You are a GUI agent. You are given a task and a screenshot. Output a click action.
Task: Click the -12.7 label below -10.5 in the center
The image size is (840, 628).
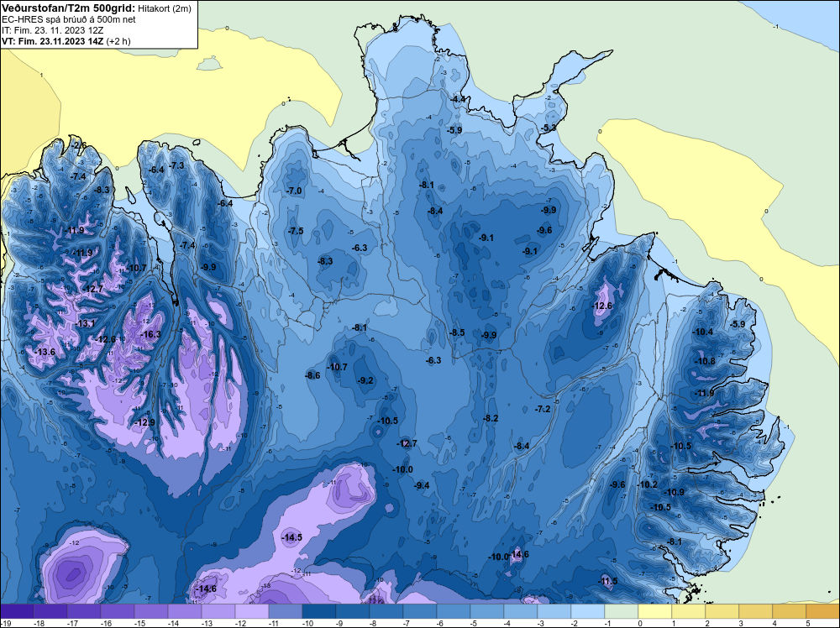(x=407, y=443)
